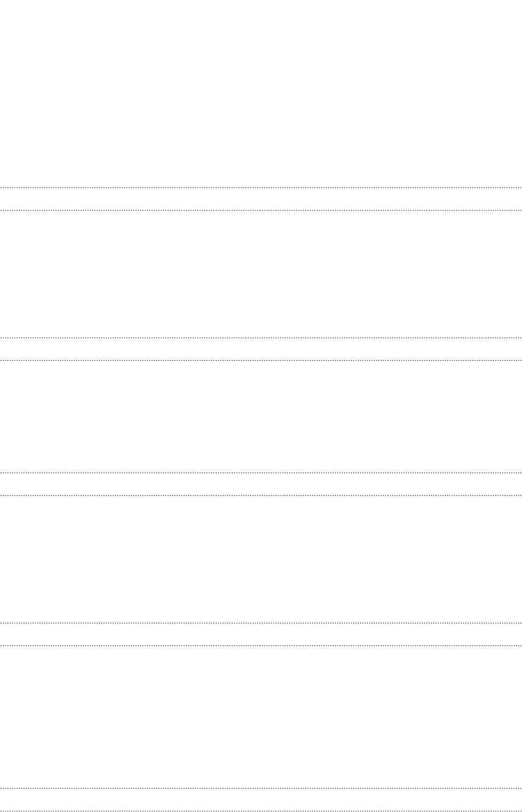Click the blank area above the first dotted band
This screenshot has height=812, width=522.
tap(261, 93)
